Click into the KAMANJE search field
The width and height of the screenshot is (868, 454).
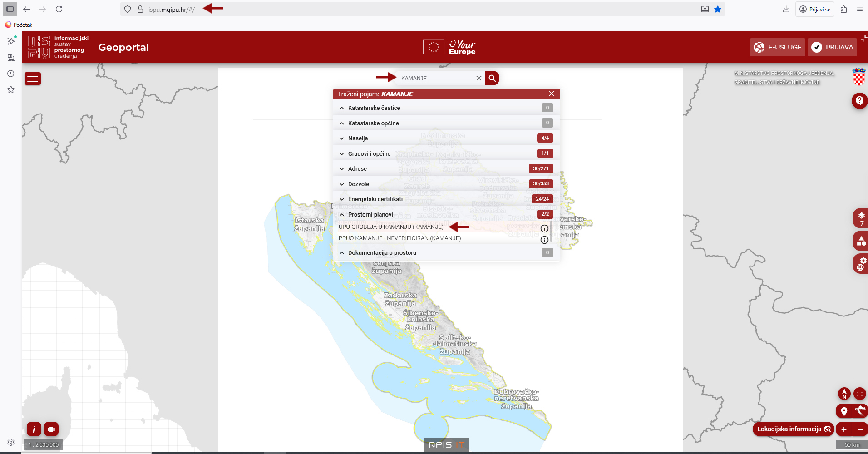(436, 78)
